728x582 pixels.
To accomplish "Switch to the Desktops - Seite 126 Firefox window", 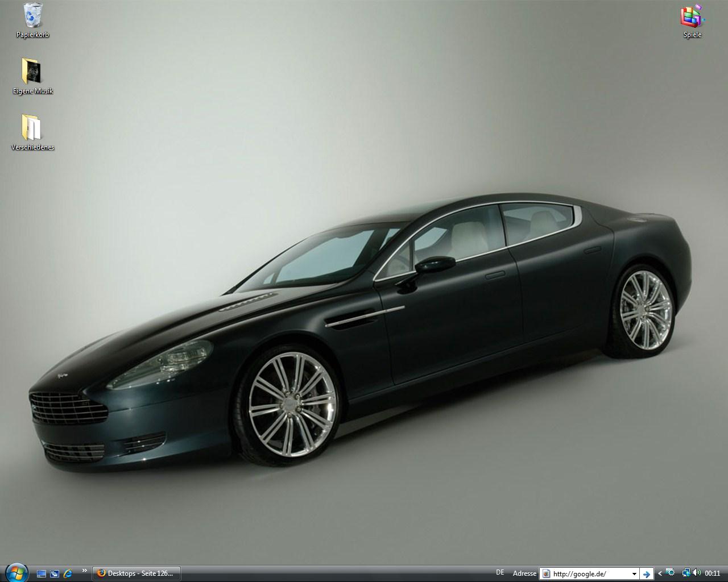I will pos(136,573).
